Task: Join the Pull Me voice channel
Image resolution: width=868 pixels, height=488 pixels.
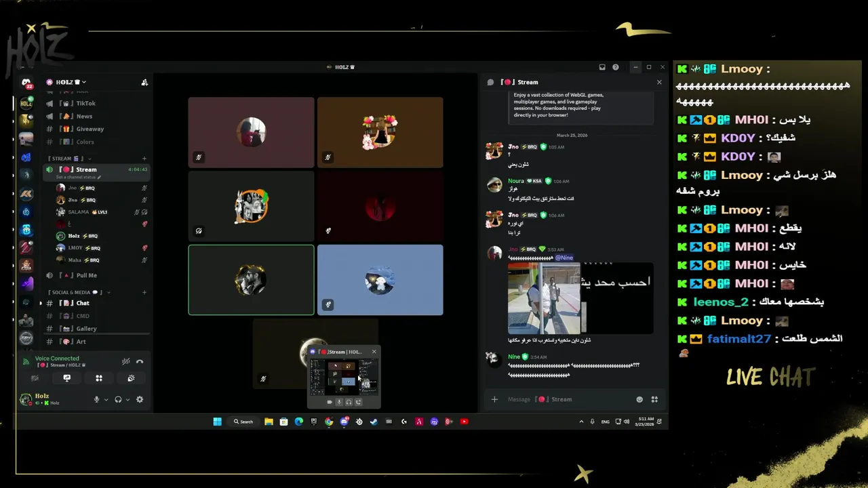Action: (96, 275)
